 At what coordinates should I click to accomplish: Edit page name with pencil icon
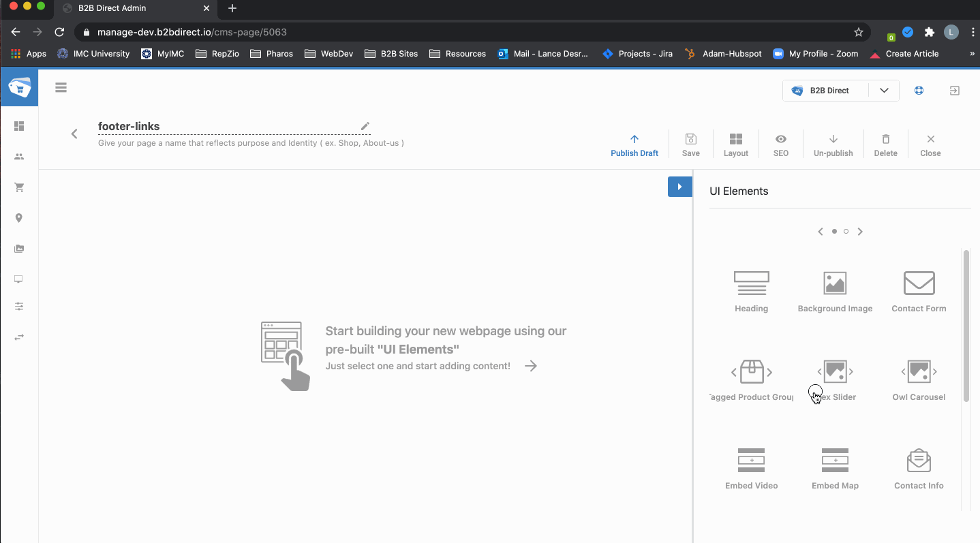coord(365,126)
